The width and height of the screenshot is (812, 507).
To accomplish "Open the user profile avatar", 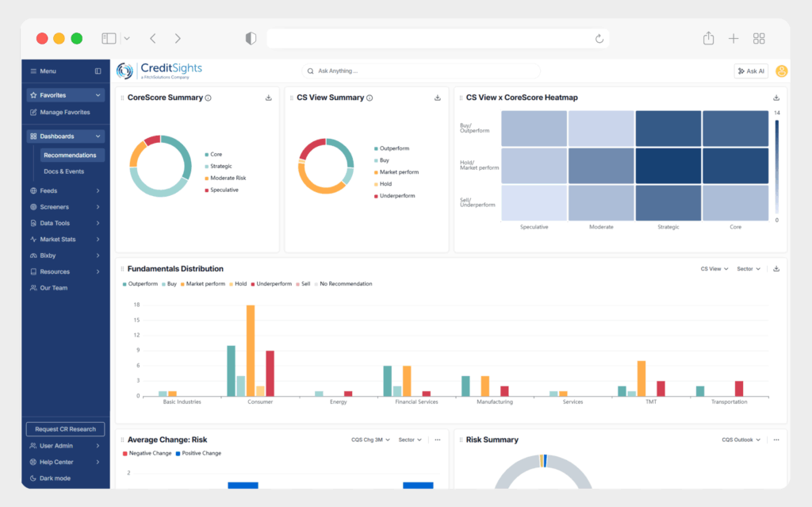I will coord(781,71).
